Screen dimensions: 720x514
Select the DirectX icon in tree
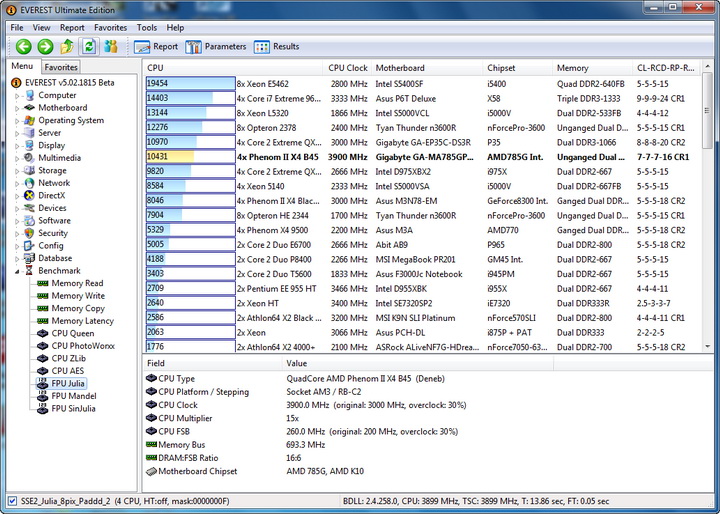[x=29, y=195]
